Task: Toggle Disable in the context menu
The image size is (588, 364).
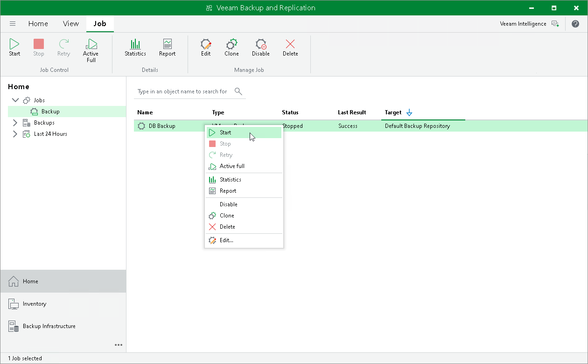Action: coord(228,204)
